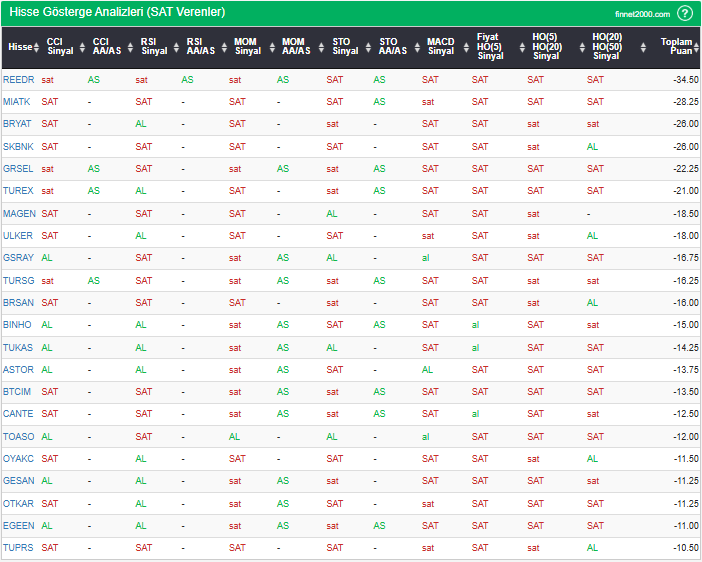Screen dimensions: 702x562
Task: Click the CCI AA/AS column header
Action: (x=106, y=46)
